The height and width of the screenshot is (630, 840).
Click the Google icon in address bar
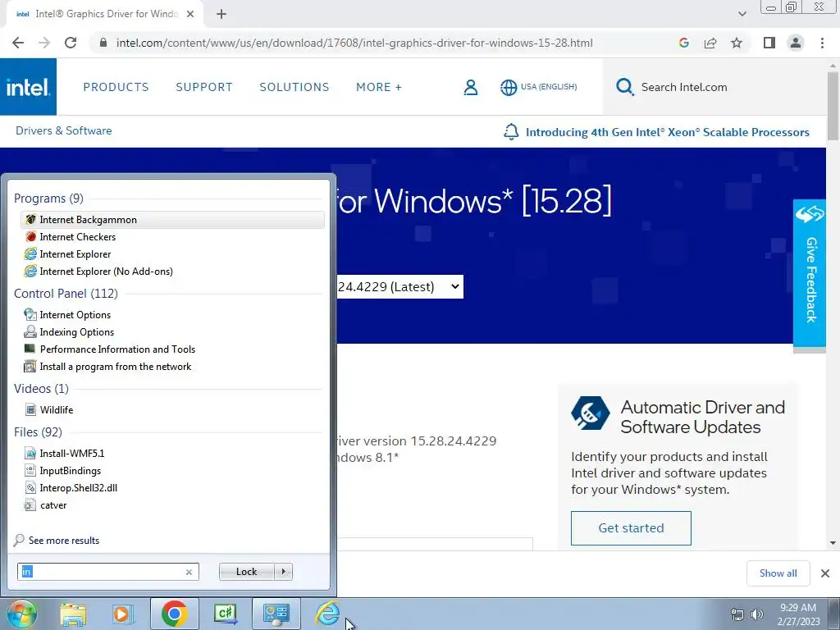pos(683,43)
